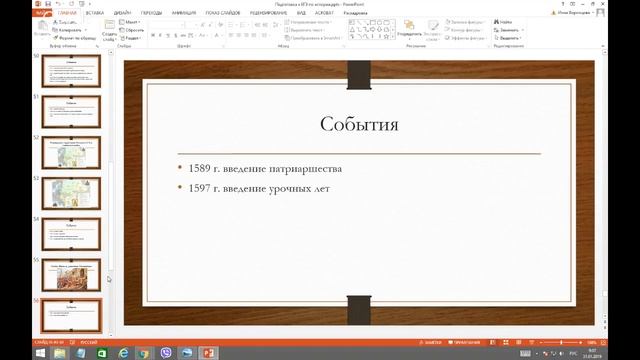The width and height of the screenshot is (640, 360).
Task: Click Cut (Вырезать) in clipboard group
Action: (x=65, y=22)
